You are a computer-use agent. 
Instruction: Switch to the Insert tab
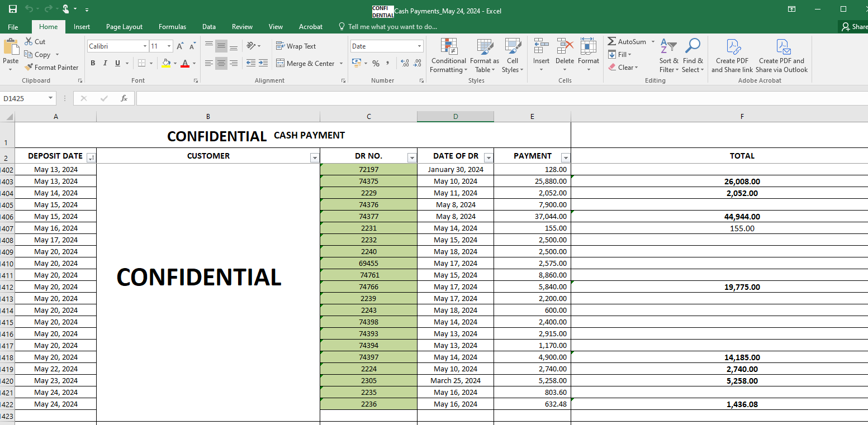pos(82,27)
